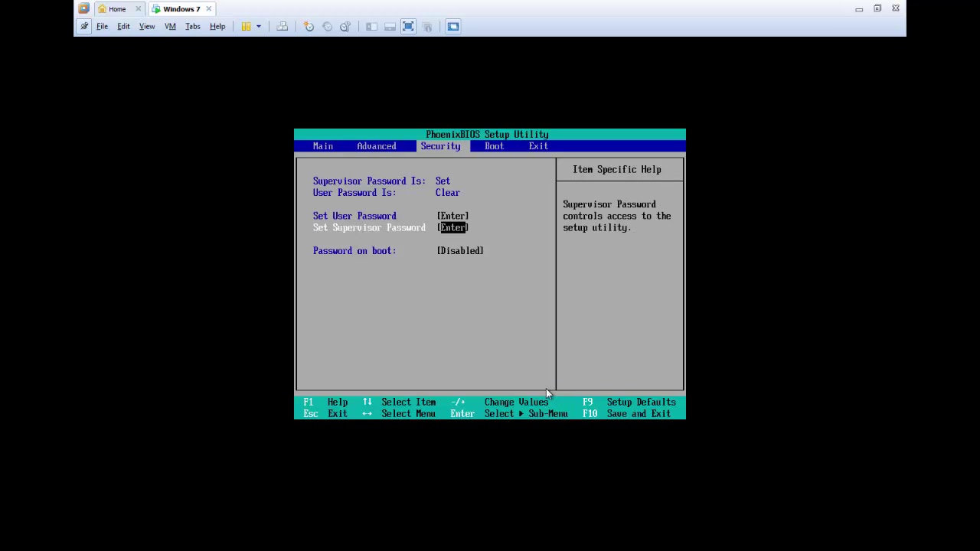Image resolution: width=980 pixels, height=551 pixels.
Task: Open the VM menu
Action: [170, 27]
